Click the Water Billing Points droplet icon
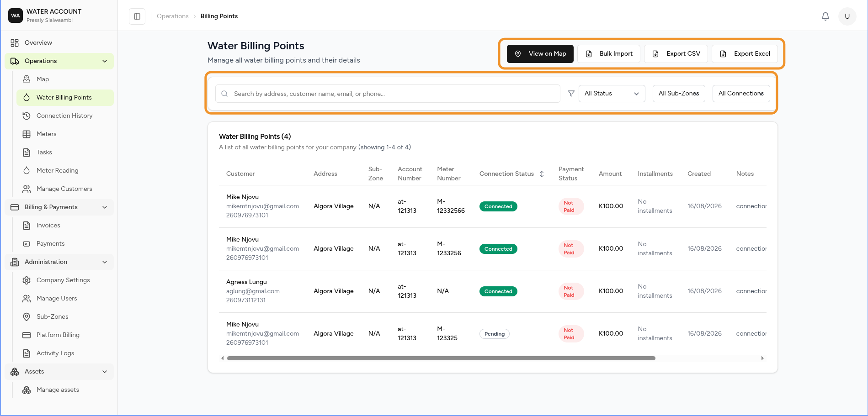868x416 pixels. [27, 97]
